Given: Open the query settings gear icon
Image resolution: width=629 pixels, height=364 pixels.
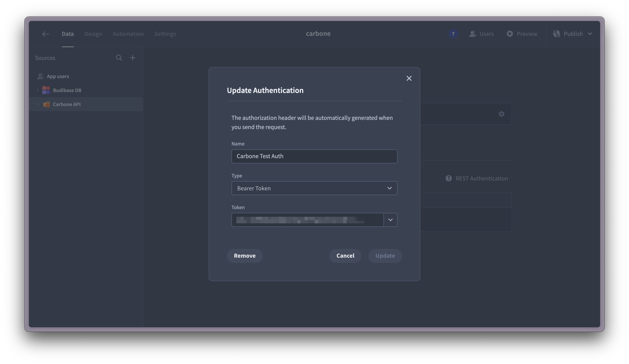Looking at the screenshot, I should (x=502, y=114).
